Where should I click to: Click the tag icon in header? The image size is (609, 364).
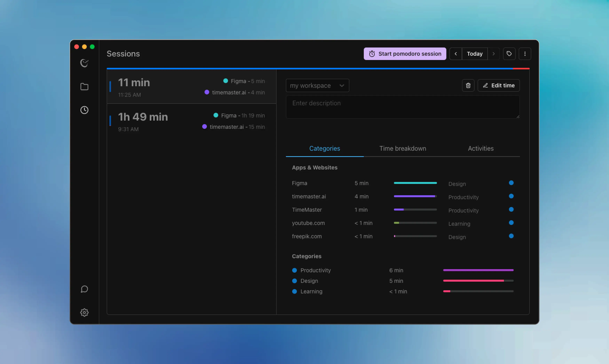[509, 54]
